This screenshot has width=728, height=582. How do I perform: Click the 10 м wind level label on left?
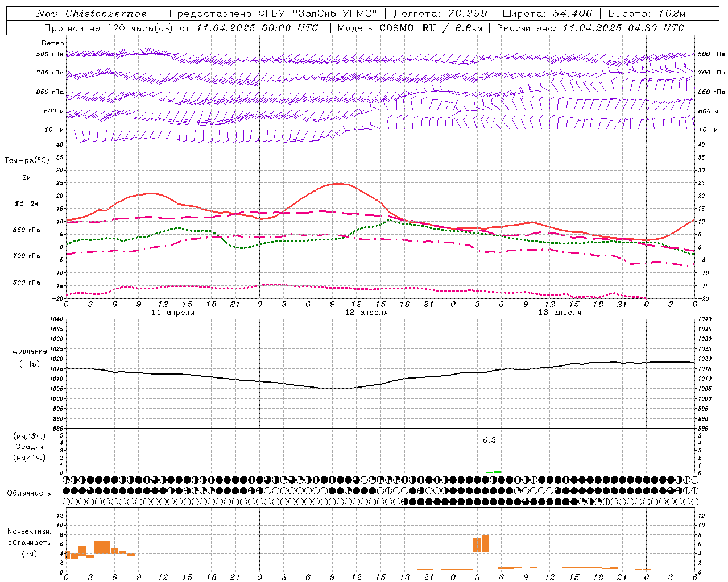click(x=54, y=130)
